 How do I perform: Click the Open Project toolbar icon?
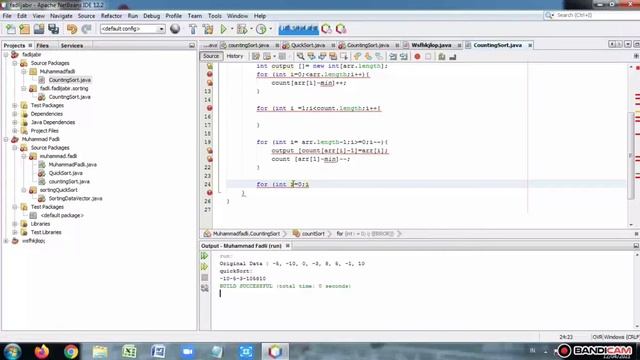(x=39, y=29)
